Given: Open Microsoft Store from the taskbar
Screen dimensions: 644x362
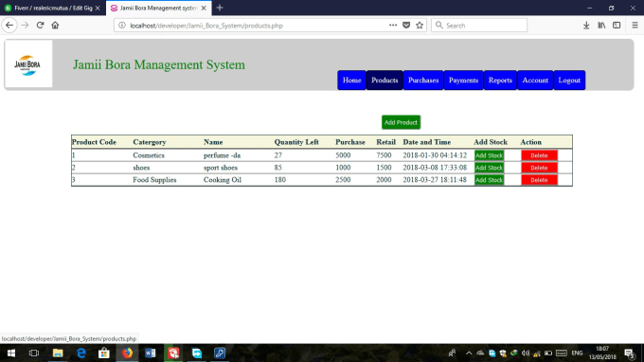Looking at the screenshot, I should click(x=104, y=353).
